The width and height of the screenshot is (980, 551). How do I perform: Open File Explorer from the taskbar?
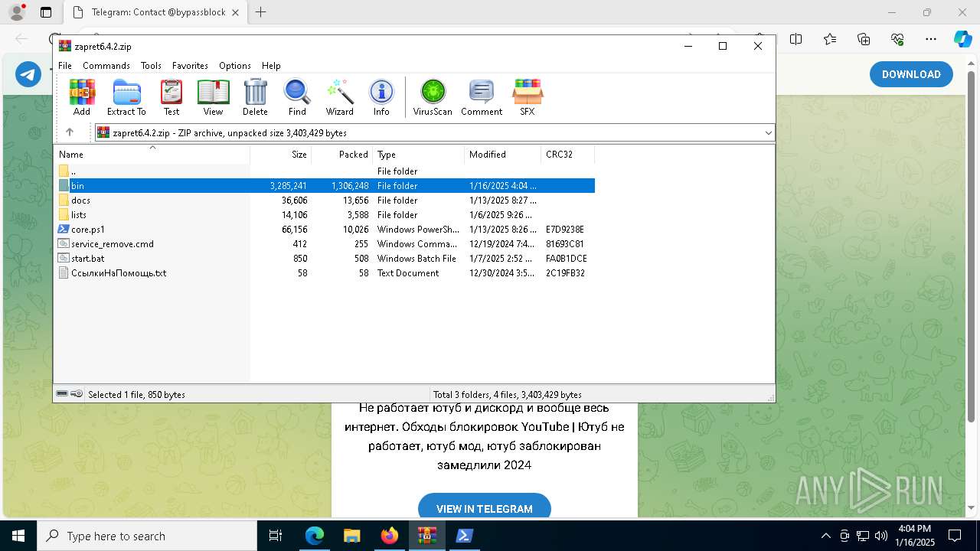coord(352,536)
